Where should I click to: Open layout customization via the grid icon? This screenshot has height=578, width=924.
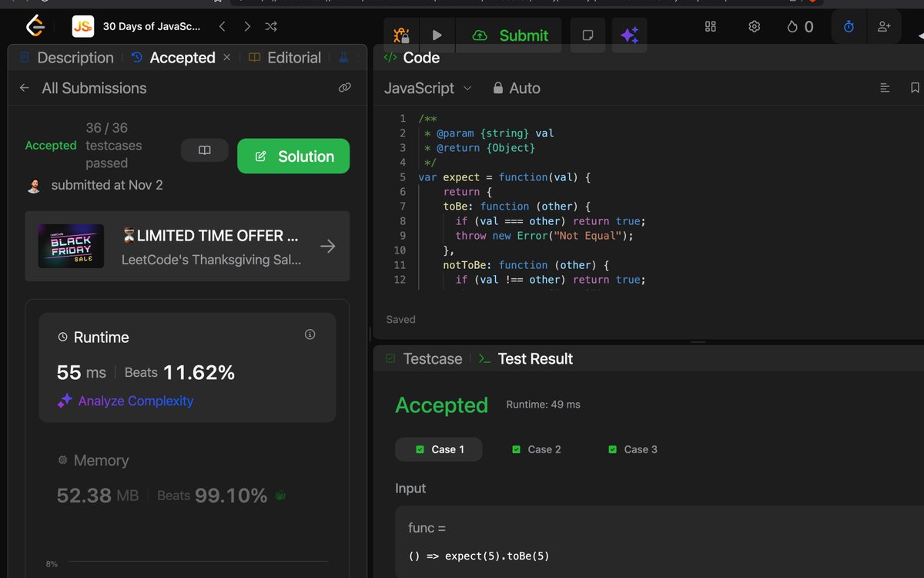coord(710,25)
